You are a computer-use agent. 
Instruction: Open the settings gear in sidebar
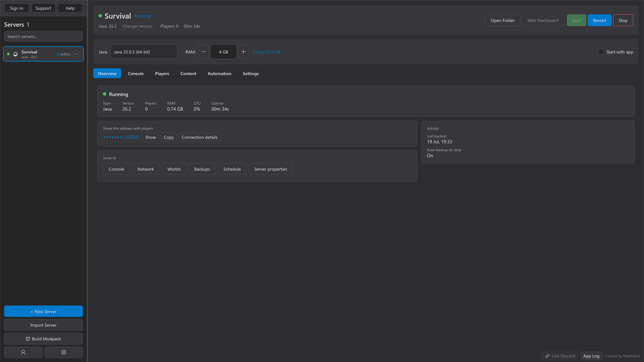(64, 352)
